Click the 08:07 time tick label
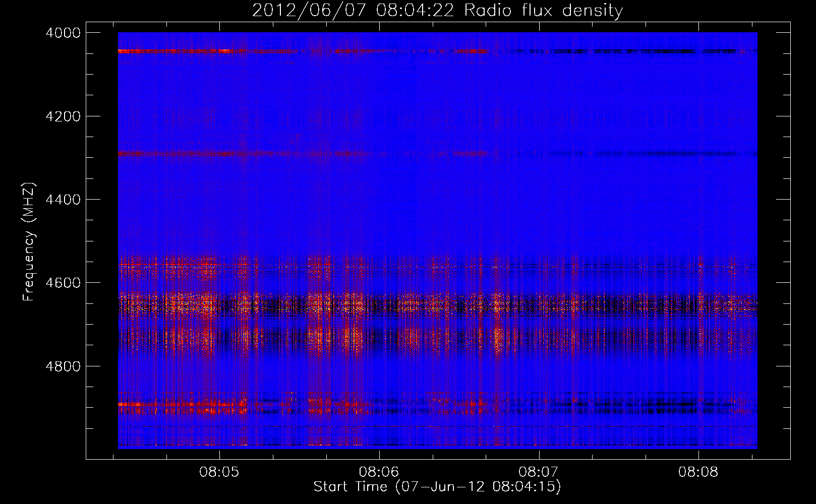 [539, 472]
